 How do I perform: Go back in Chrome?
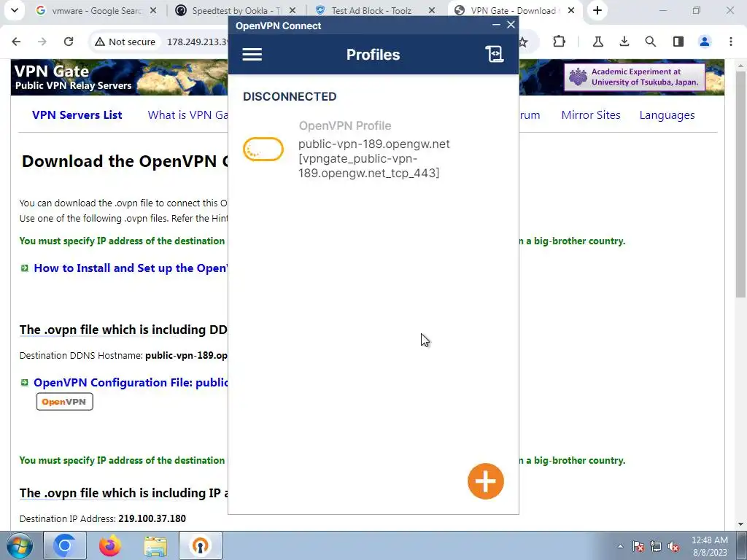click(16, 42)
